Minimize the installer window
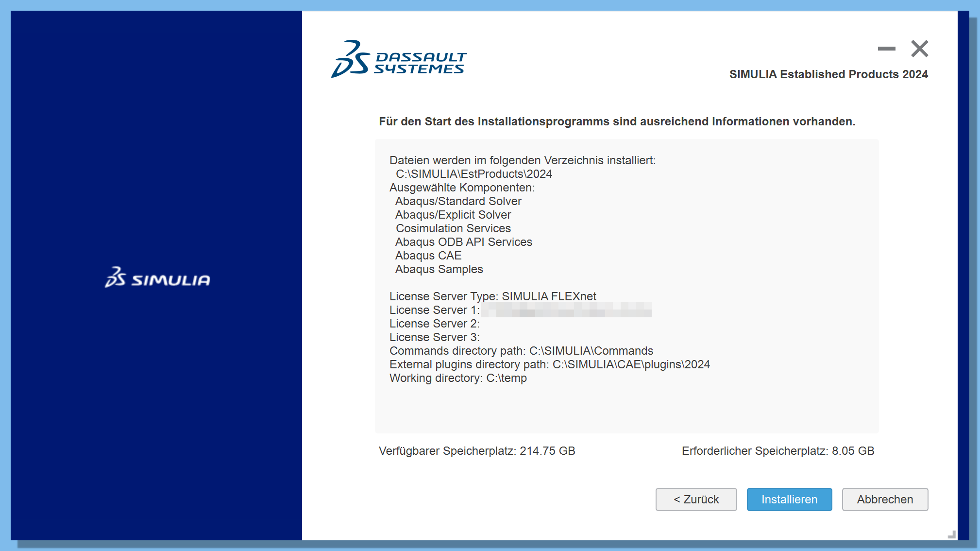This screenshot has width=980, height=551. click(x=886, y=49)
